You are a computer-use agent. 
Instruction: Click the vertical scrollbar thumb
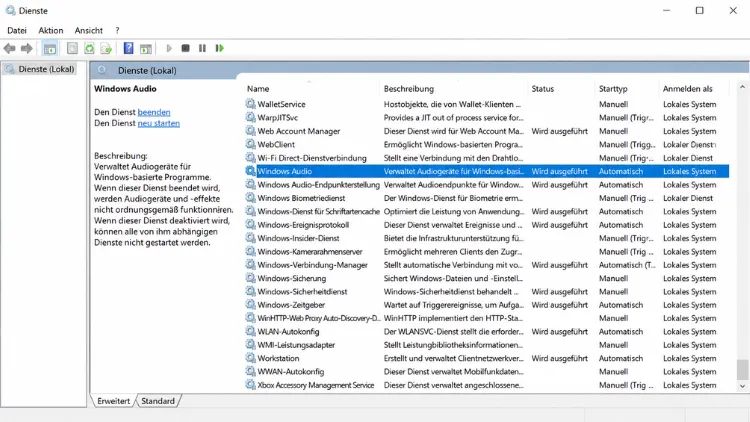click(742, 369)
